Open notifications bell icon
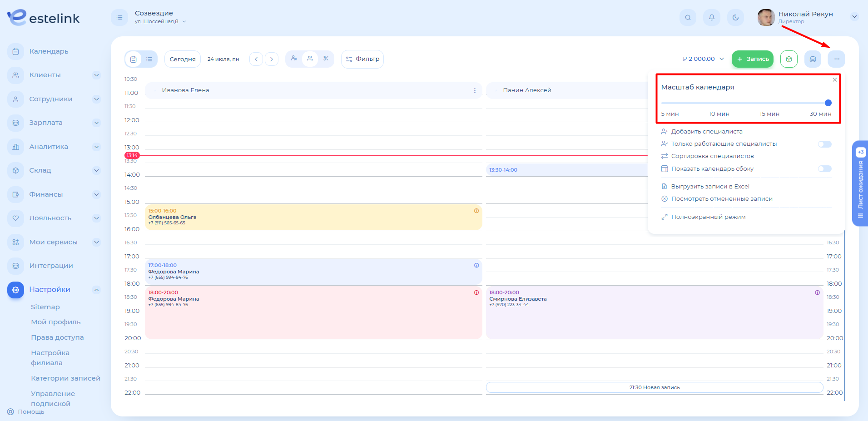The width and height of the screenshot is (868, 421). click(711, 18)
